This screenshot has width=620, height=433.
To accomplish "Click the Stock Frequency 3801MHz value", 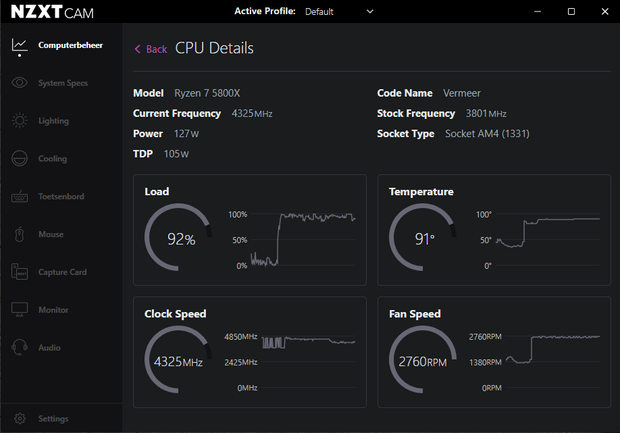I will (x=486, y=113).
